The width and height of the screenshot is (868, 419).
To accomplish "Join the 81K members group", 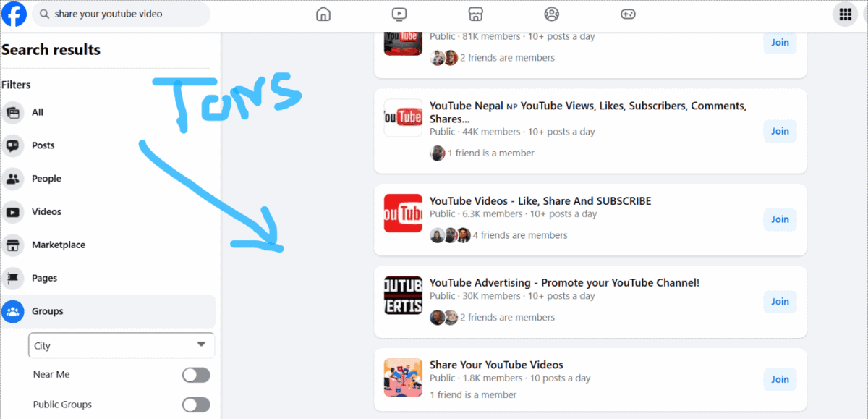I will 780,43.
